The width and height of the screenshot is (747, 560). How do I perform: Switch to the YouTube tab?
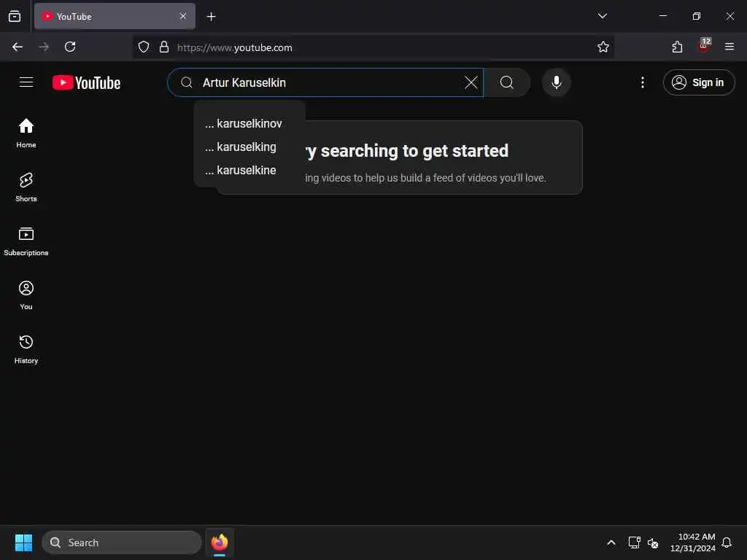tap(115, 16)
